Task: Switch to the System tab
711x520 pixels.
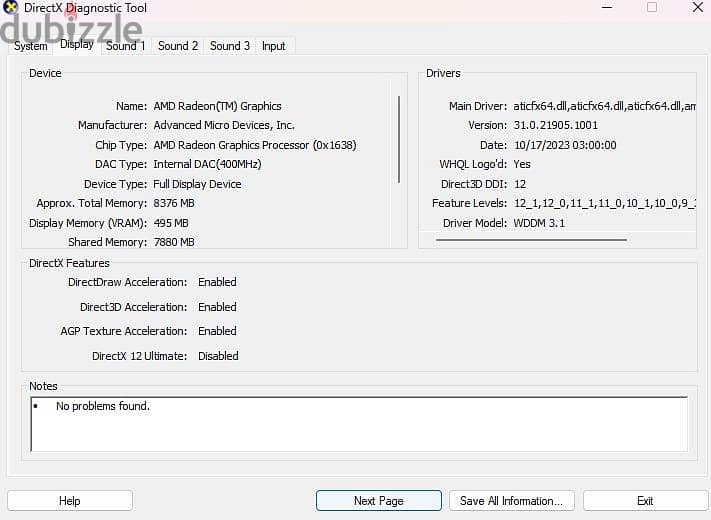Action: click(30, 46)
